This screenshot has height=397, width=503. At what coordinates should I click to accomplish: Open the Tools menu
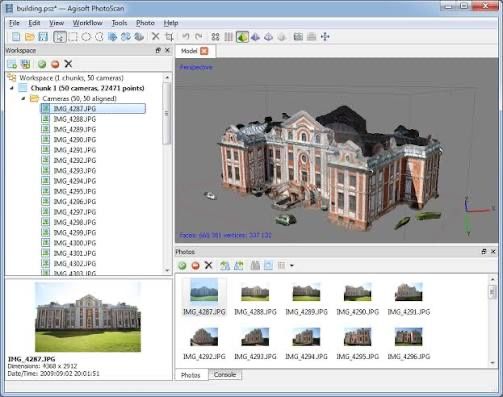click(x=119, y=23)
